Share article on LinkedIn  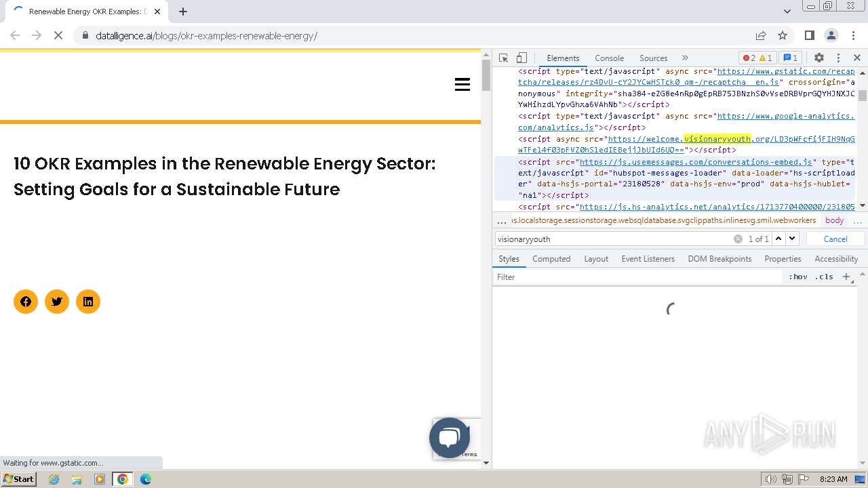(88, 302)
